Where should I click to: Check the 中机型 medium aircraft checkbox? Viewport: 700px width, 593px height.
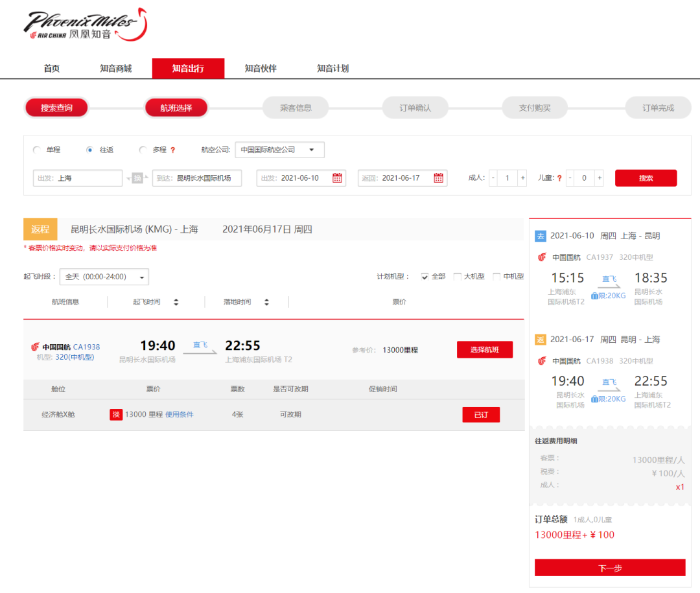point(496,277)
